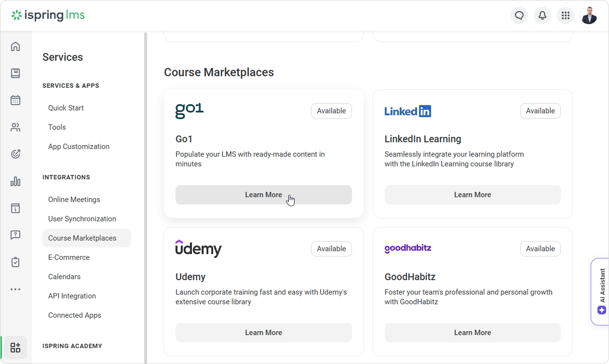The height and width of the screenshot is (364, 609).
Task: Click the iSpring LMS logo
Action: pyautogui.click(x=48, y=15)
